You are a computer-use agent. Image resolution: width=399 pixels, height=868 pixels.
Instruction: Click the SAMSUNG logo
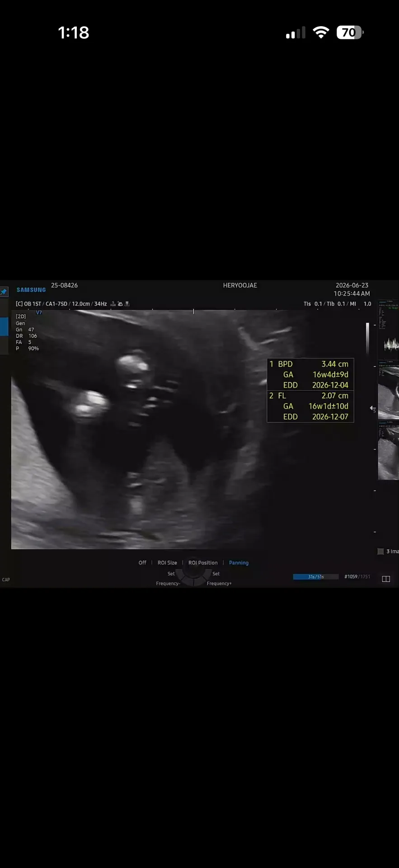[31, 290]
